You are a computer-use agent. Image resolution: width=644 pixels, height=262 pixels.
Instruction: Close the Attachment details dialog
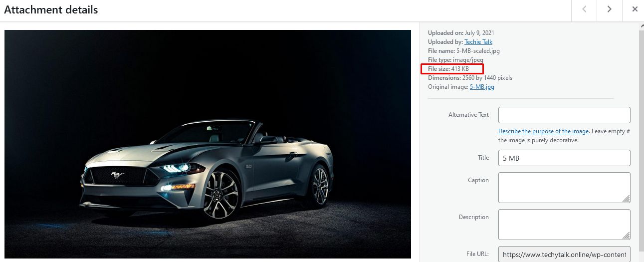[x=635, y=9]
